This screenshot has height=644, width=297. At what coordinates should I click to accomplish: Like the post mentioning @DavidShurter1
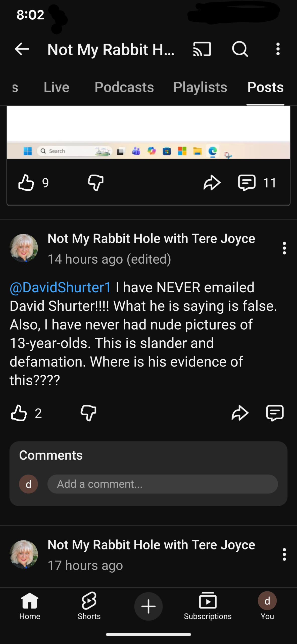[x=19, y=413]
